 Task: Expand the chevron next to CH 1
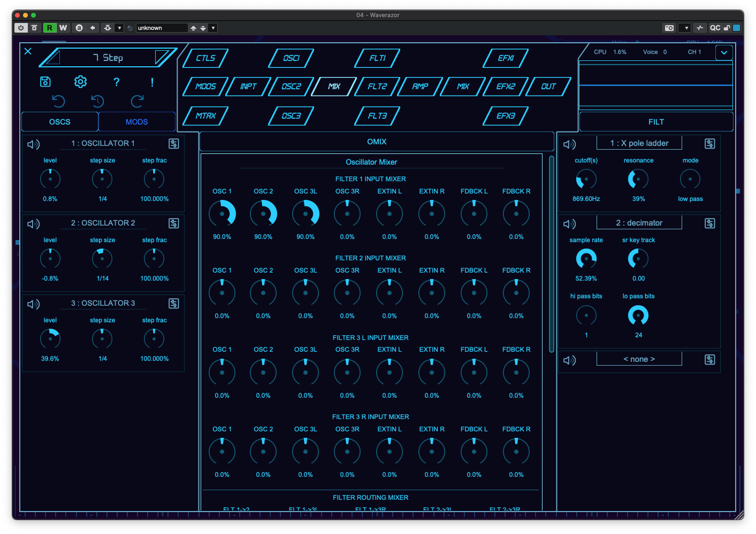tap(724, 52)
